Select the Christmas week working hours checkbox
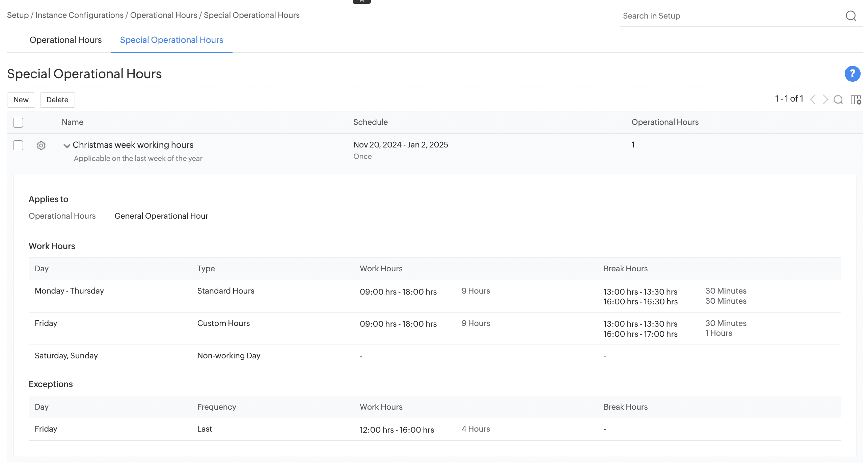Screen dimensions: 868x463 18,145
